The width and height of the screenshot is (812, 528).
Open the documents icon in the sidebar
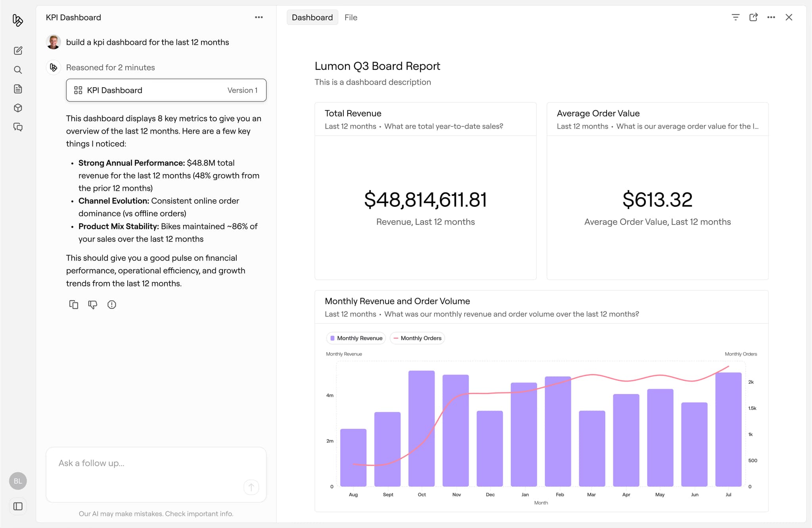[18, 89]
